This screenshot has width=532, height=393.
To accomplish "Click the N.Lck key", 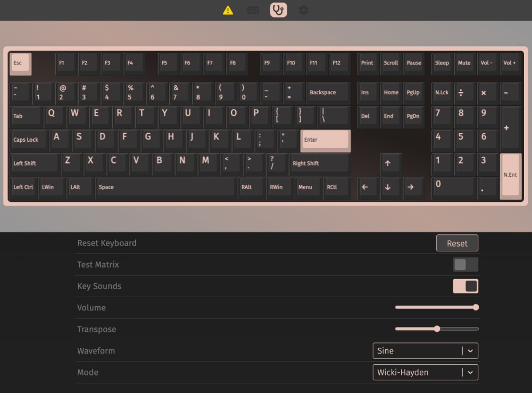I will coord(442,94).
